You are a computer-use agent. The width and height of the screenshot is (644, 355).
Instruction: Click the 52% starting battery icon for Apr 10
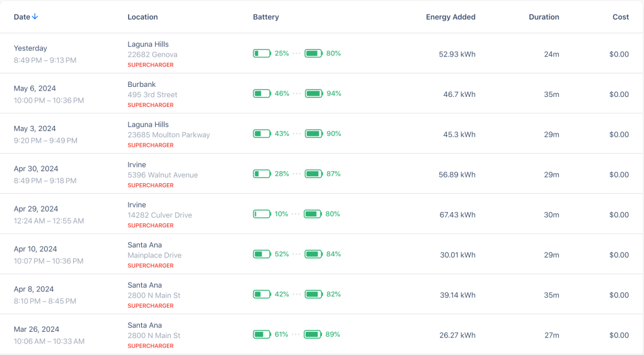[x=262, y=254]
